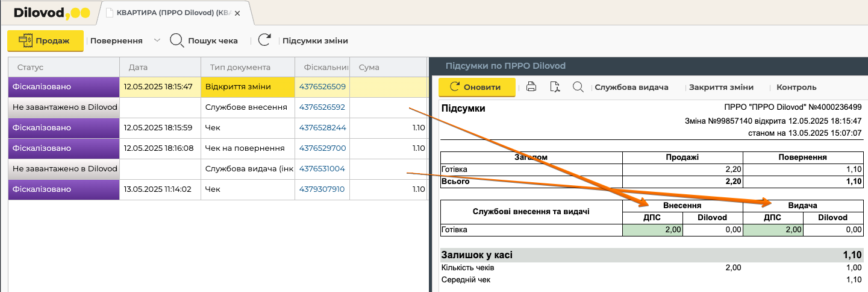Click green ДПС Видача cell 2,00
This screenshot has height=292, width=868.
coord(773,229)
